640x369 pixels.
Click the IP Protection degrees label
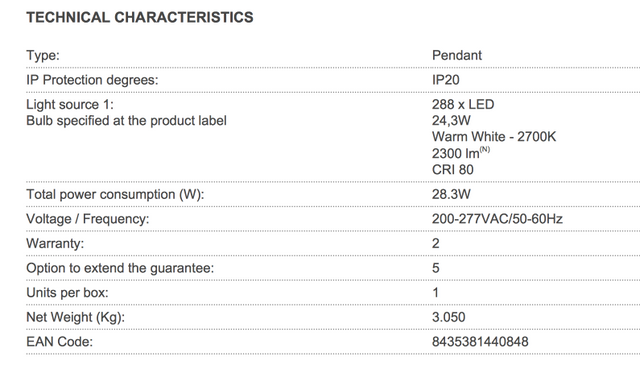pyautogui.click(x=92, y=80)
